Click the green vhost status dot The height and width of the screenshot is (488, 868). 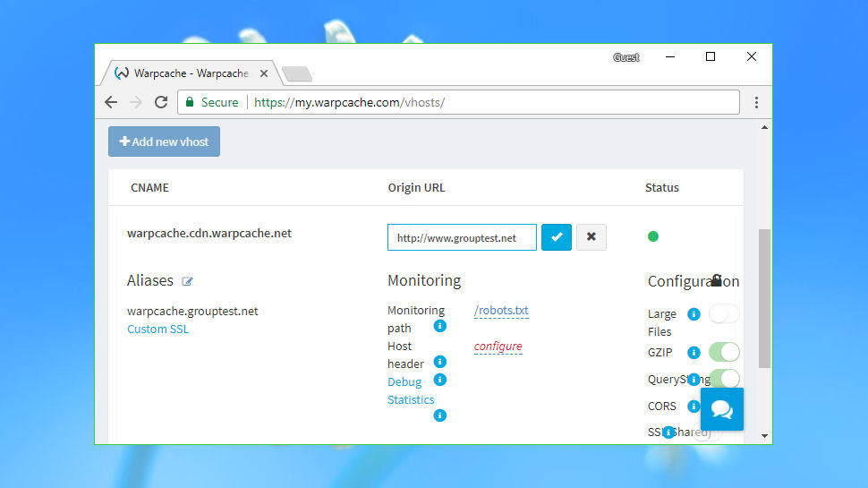click(653, 236)
